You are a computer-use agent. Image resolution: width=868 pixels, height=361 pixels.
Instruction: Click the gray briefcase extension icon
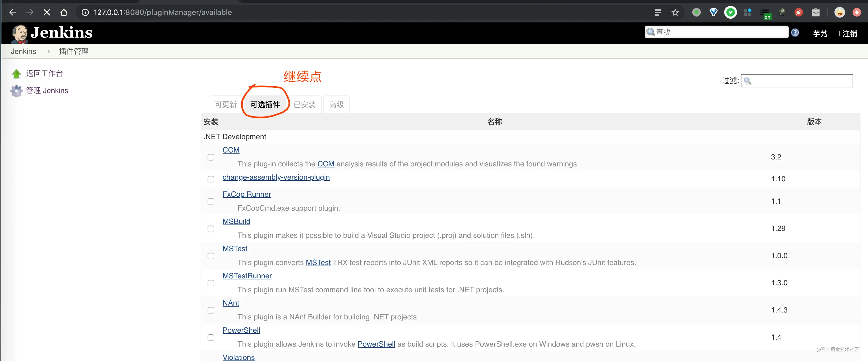[x=816, y=13]
